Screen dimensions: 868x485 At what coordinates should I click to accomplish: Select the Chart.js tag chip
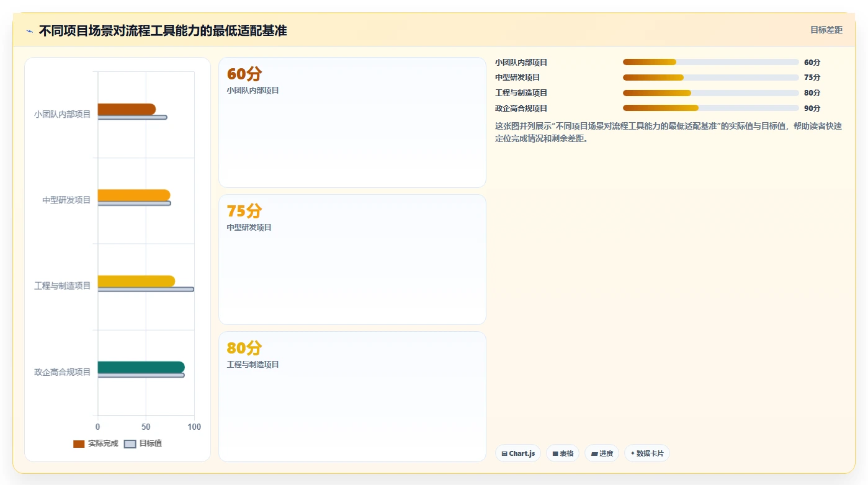518,453
